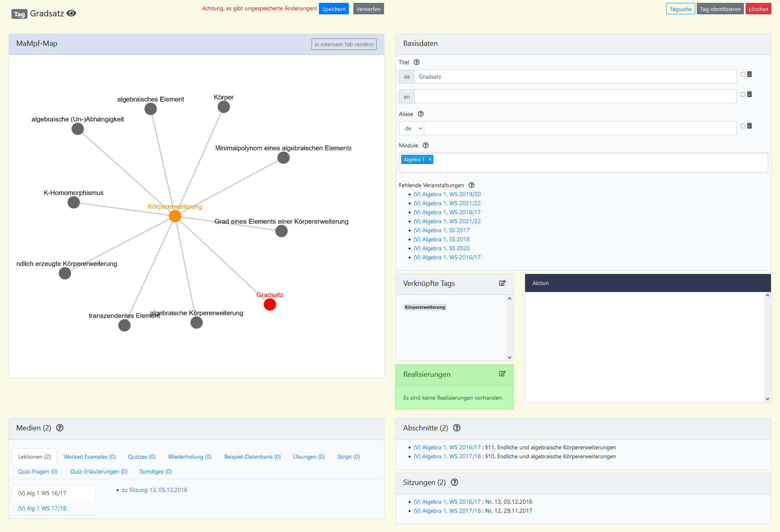Open help icon next to Fehlende Veranstaltungen

(x=471, y=185)
